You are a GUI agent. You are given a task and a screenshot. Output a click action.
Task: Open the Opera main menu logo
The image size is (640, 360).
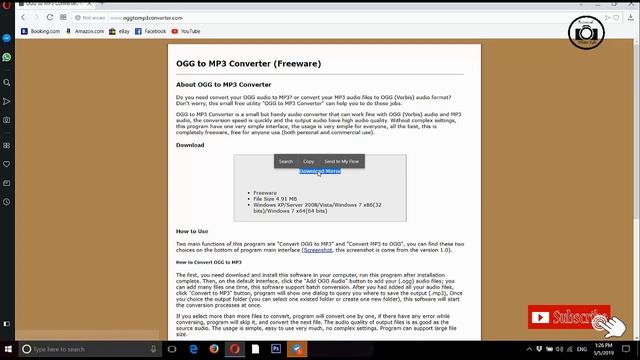[6, 5]
